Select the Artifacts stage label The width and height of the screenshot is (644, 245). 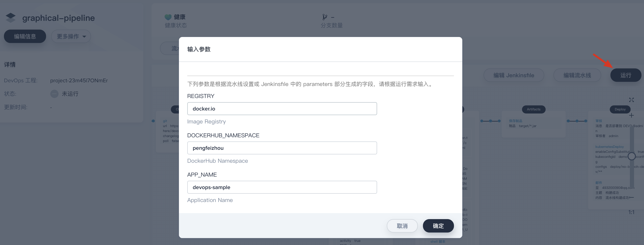pos(534,109)
